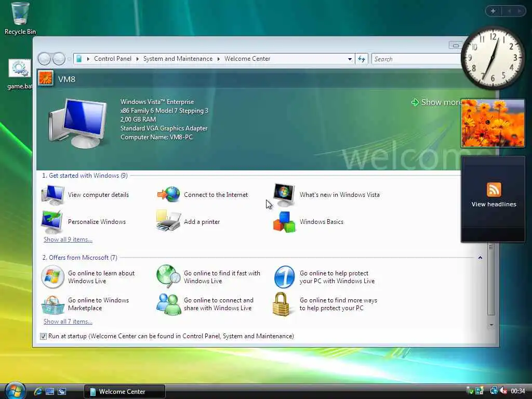Image resolution: width=532 pixels, height=399 pixels.
Task: Click the network tray icon
Action: (494, 391)
